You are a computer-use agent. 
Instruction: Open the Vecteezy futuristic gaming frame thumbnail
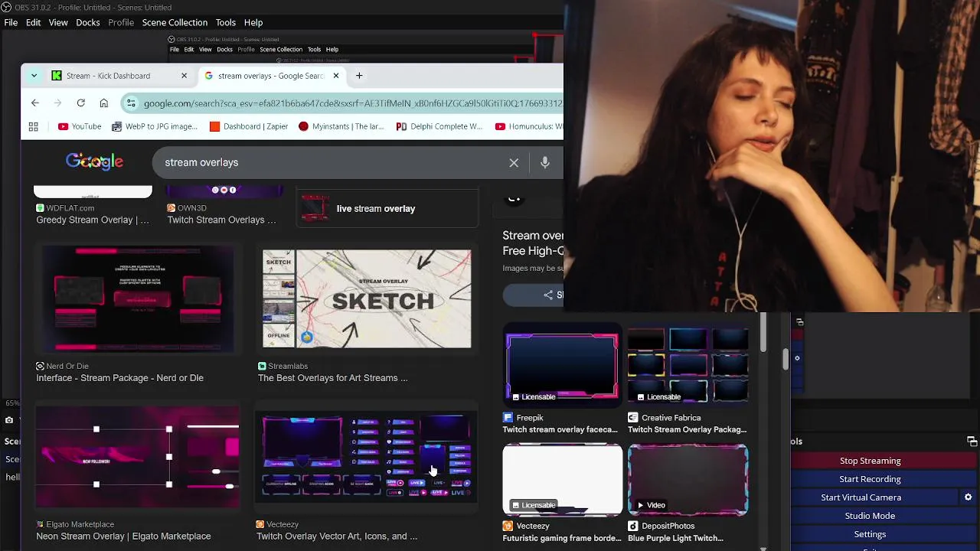click(x=562, y=480)
